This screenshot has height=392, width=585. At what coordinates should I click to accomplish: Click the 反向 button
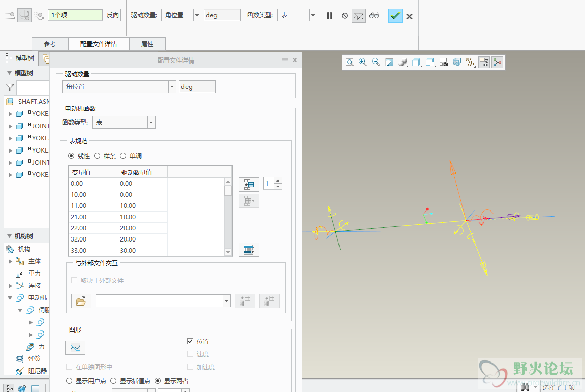pos(113,15)
